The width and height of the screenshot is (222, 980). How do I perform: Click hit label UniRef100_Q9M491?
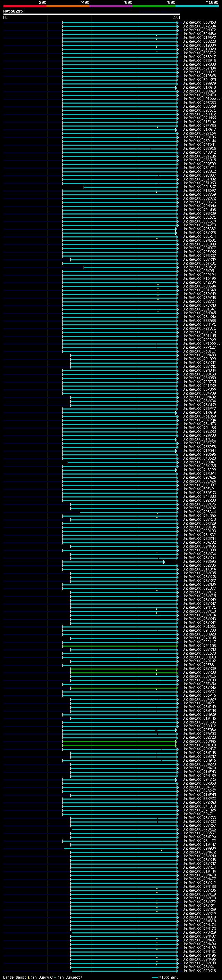(x=199, y=940)
